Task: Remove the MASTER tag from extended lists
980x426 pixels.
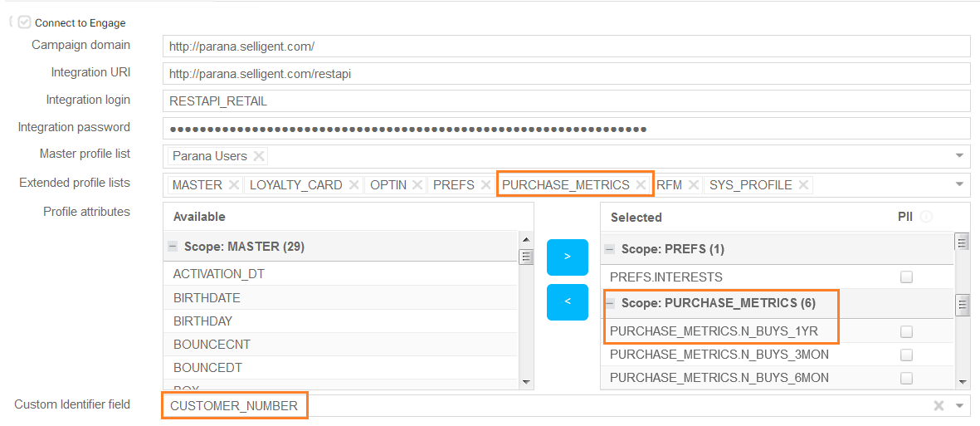Action: click(x=233, y=185)
